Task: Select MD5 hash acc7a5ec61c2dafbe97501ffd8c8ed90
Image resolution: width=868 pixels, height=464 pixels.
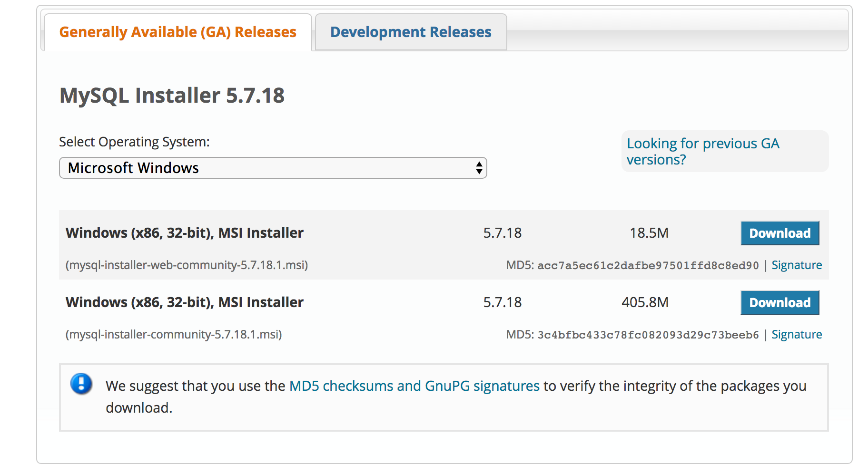Action: 648,265
